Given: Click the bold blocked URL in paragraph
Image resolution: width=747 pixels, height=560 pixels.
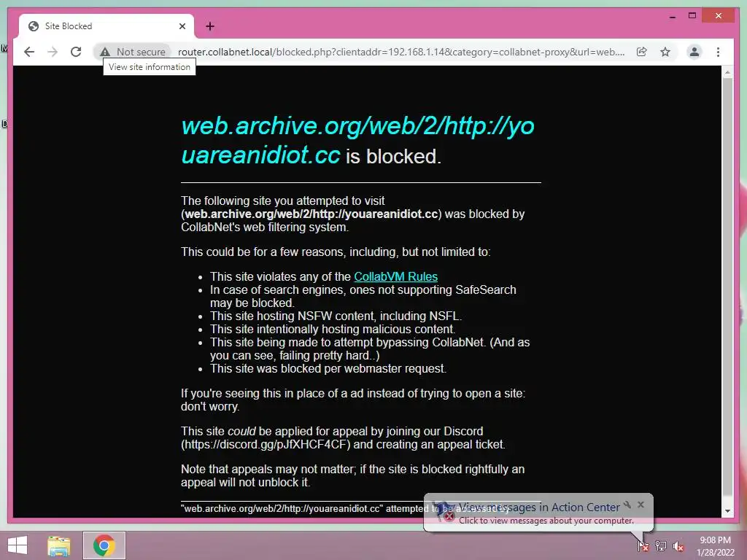Looking at the screenshot, I should (311, 214).
